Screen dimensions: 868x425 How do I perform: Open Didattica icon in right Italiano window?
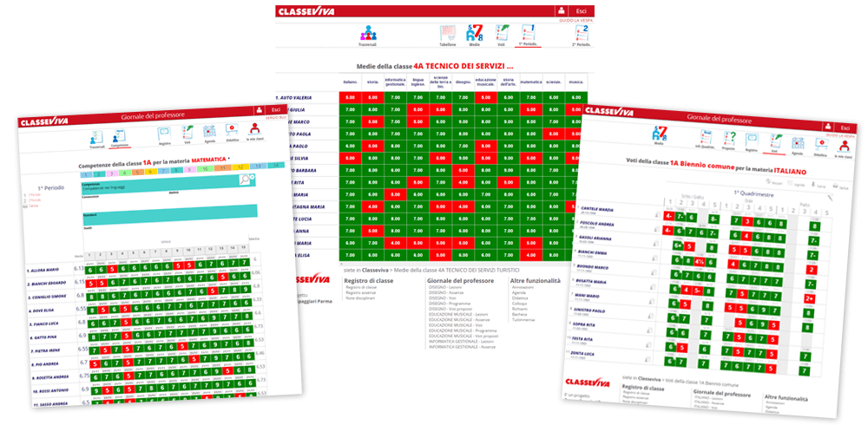[821, 147]
